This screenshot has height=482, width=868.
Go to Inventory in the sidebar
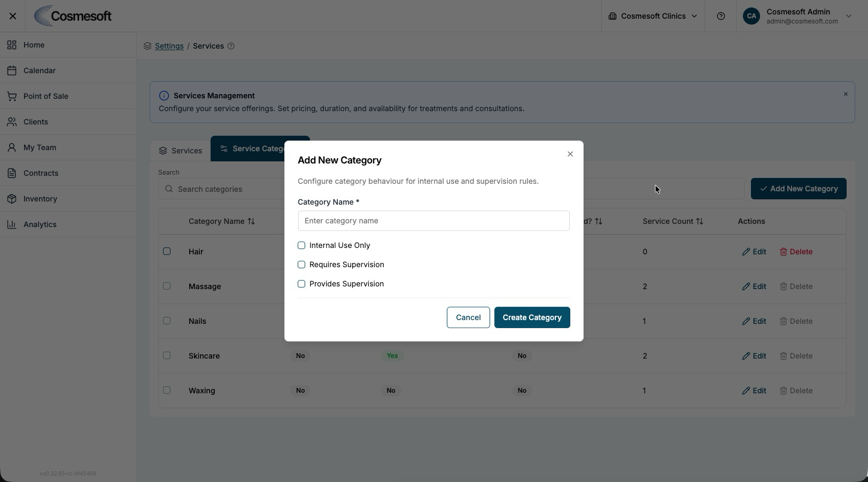(68, 199)
